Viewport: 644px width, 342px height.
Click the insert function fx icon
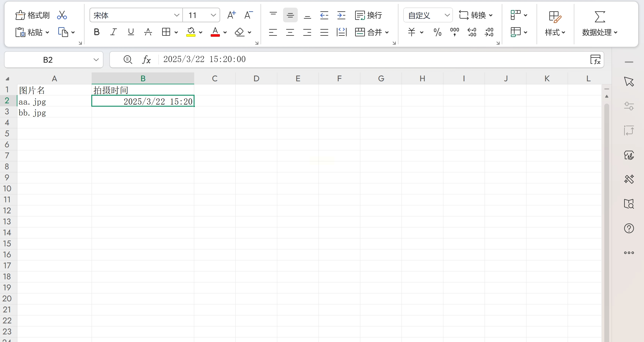click(146, 60)
